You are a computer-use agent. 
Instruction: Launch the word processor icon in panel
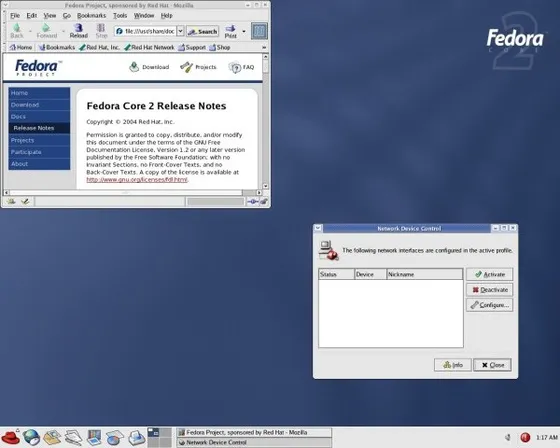[74, 437]
